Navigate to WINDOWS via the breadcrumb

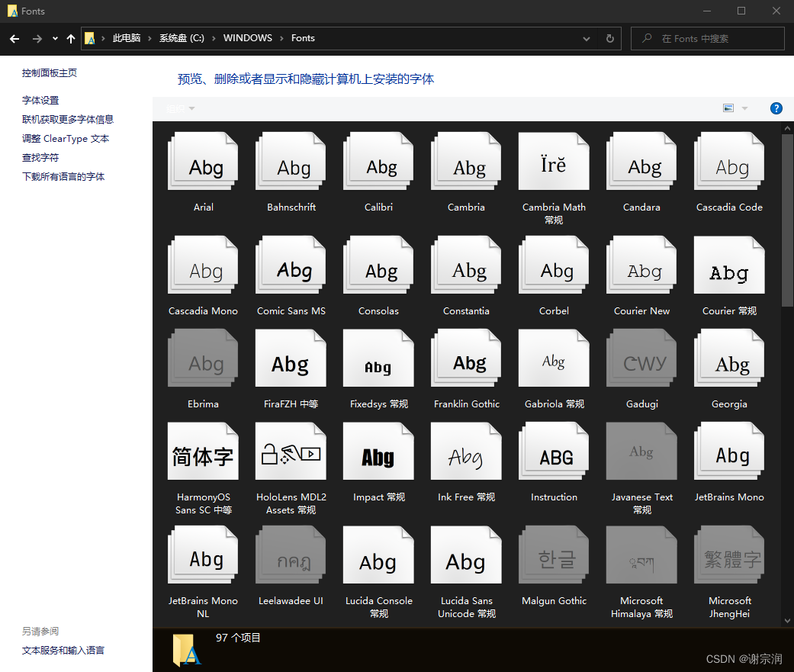[x=247, y=38]
